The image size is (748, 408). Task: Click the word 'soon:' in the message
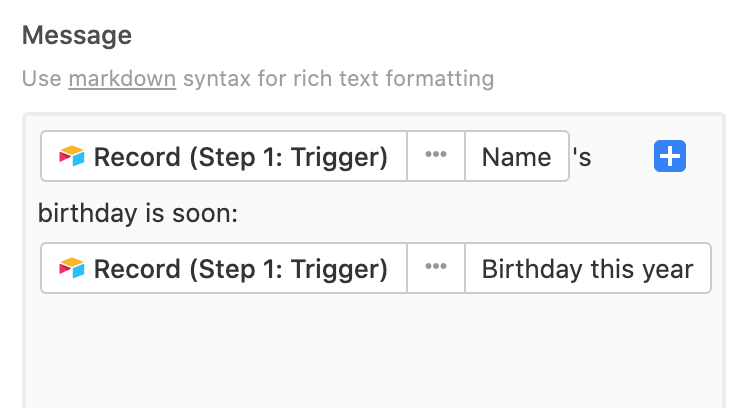[205, 214]
